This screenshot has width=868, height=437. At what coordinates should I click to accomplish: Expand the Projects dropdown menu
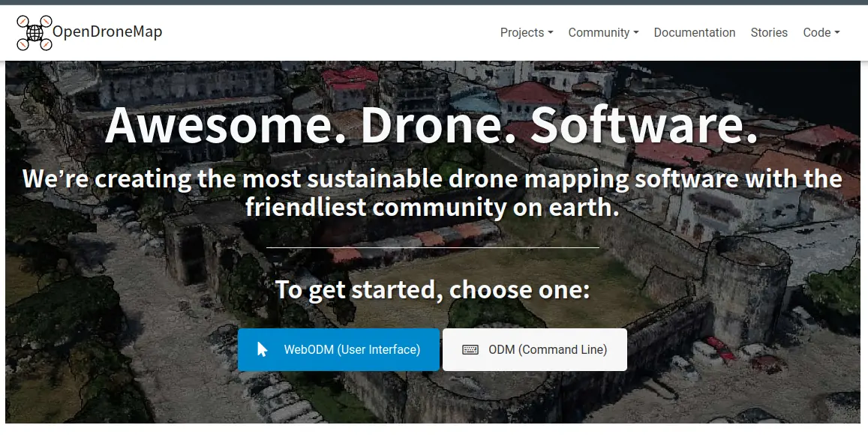[x=527, y=33]
